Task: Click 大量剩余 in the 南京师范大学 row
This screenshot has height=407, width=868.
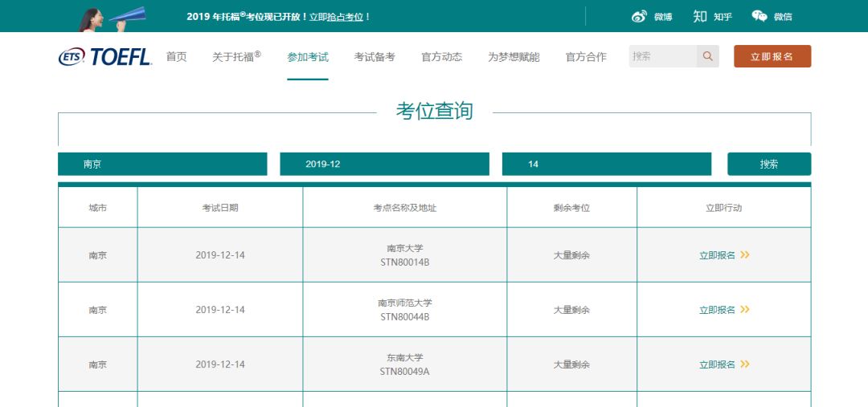Action: coord(572,310)
